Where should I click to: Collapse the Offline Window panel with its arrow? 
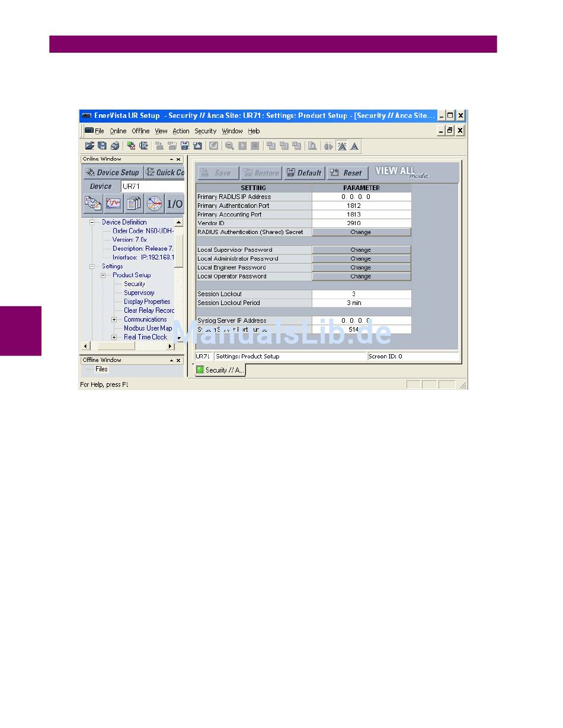point(171,360)
